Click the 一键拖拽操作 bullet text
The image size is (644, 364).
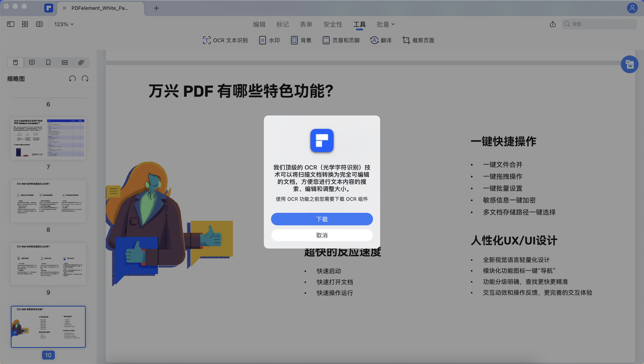tap(503, 176)
